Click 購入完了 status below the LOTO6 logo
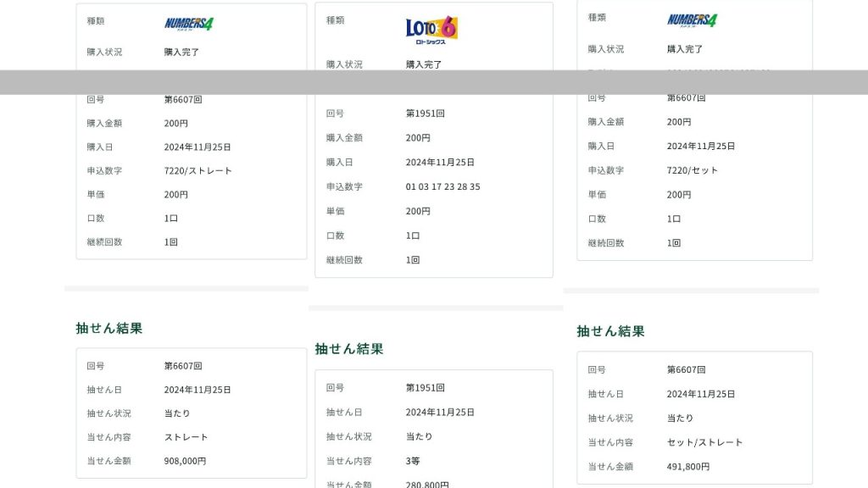The width and height of the screenshot is (868, 488). coord(423,64)
